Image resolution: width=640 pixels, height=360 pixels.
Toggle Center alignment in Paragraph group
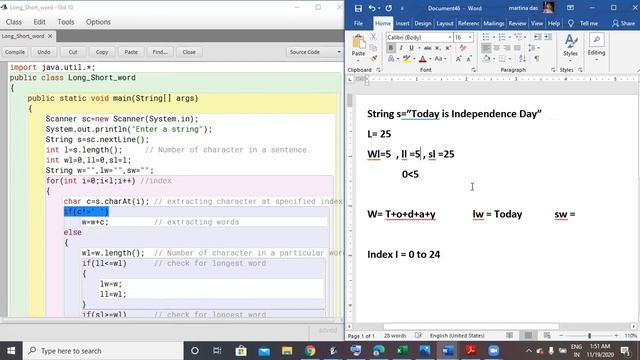tap(496, 48)
